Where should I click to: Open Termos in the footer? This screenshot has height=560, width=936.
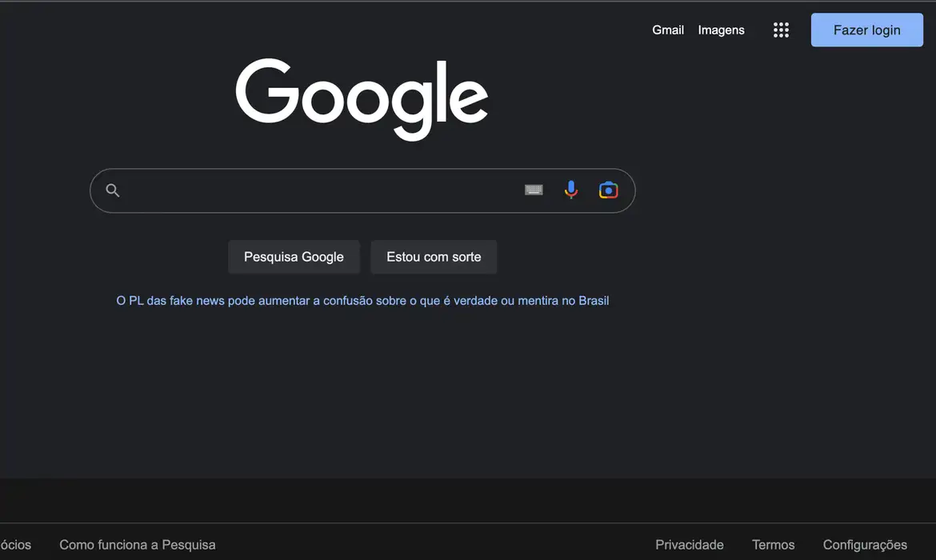click(x=773, y=544)
